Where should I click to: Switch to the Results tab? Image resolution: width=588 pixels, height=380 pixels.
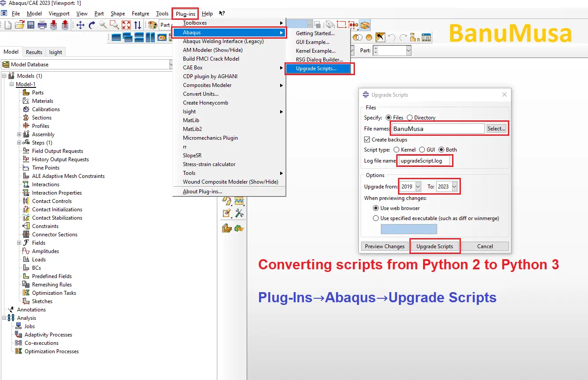[34, 52]
